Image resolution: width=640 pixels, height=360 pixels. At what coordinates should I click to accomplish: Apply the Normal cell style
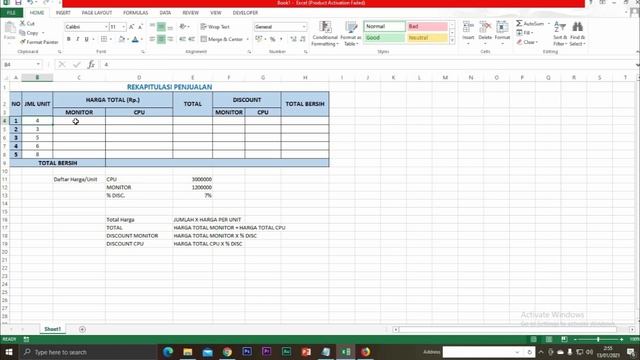[384, 27]
